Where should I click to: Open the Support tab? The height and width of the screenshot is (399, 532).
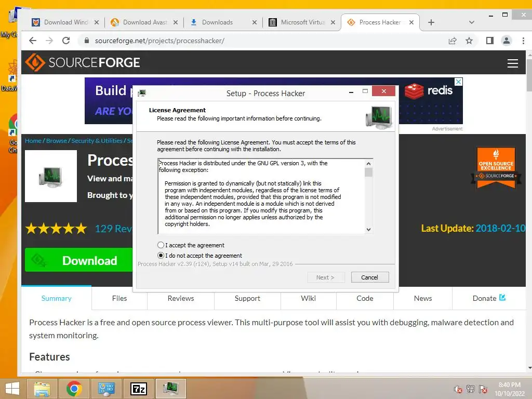(x=247, y=298)
